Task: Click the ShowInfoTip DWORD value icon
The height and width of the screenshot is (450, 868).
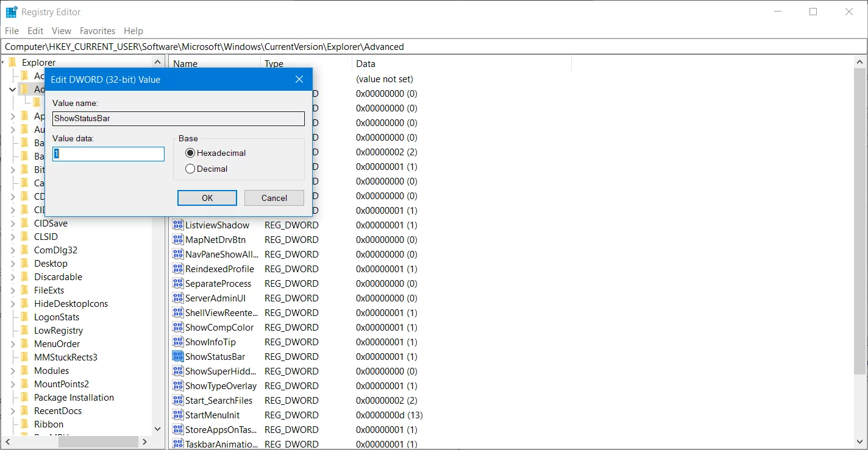Action: coord(178,342)
